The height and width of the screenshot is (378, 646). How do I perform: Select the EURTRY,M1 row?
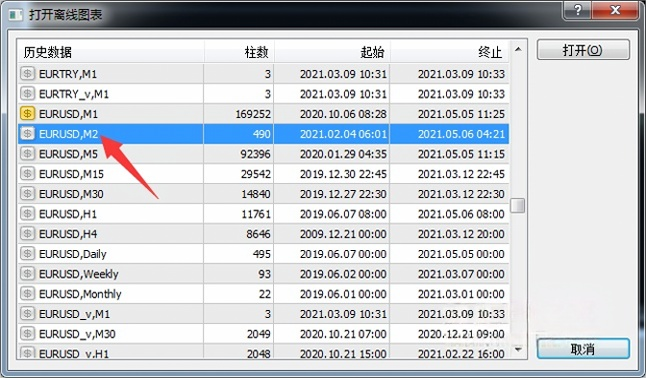[x=264, y=74]
